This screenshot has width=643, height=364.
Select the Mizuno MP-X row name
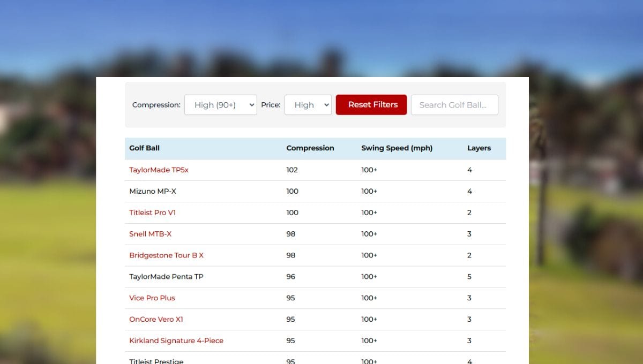pyautogui.click(x=152, y=191)
